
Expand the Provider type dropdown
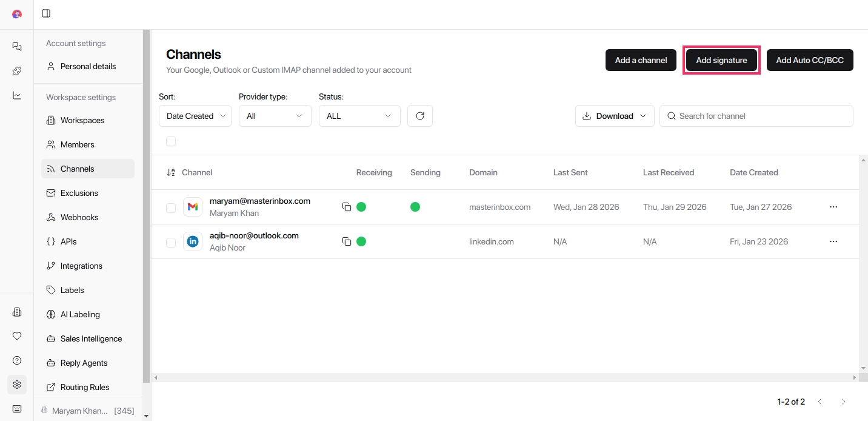(x=275, y=116)
